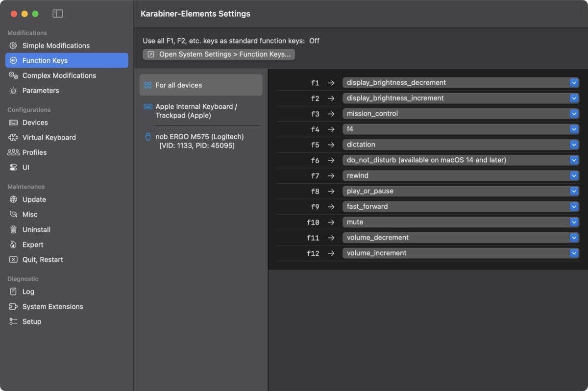Select Complex Modifications in sidebar
This screenshot has width=588, height=391.
(67, 75)
